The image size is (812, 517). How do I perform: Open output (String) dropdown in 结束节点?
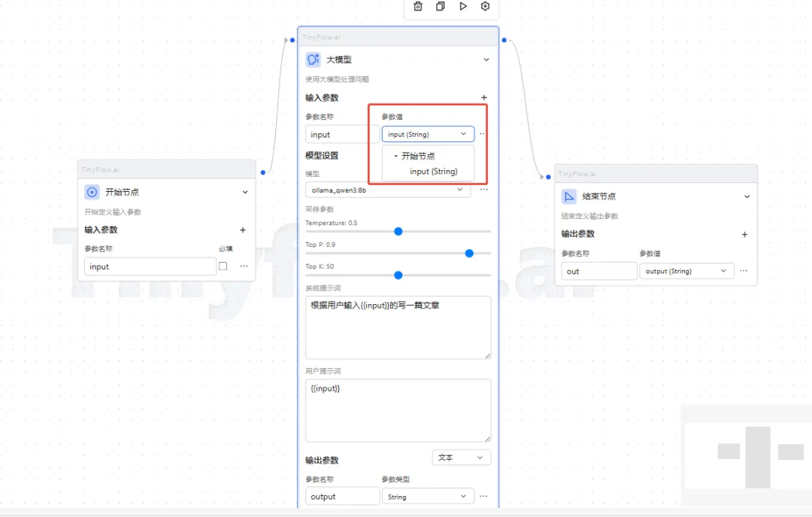click(686, 271)
